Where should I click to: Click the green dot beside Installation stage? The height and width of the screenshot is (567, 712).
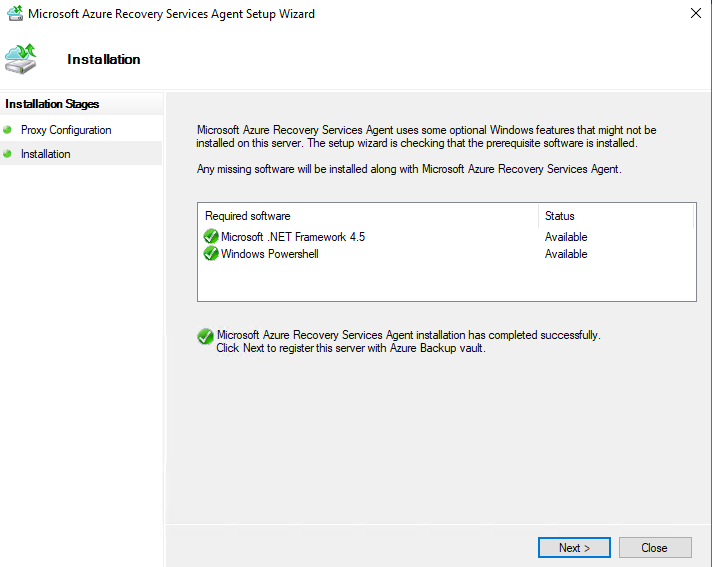pyautogui.click(x=7, y=154)
